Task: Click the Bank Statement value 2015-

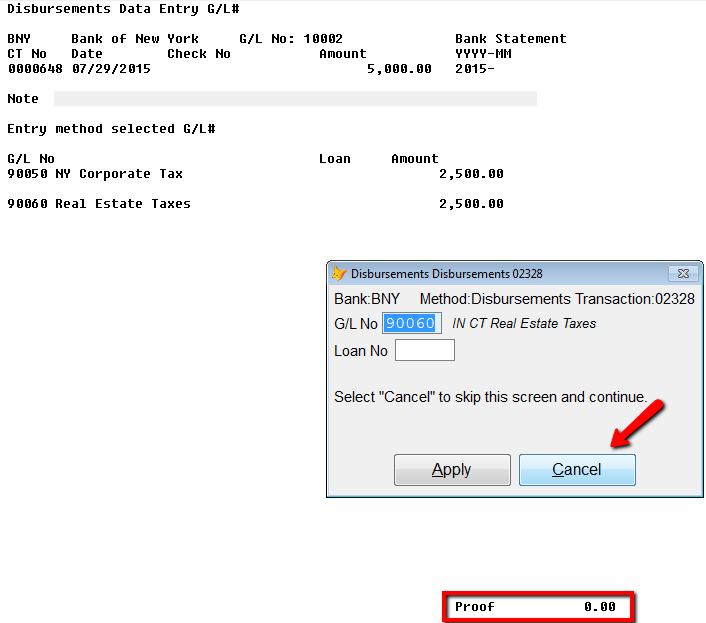Action: [475, 69]
